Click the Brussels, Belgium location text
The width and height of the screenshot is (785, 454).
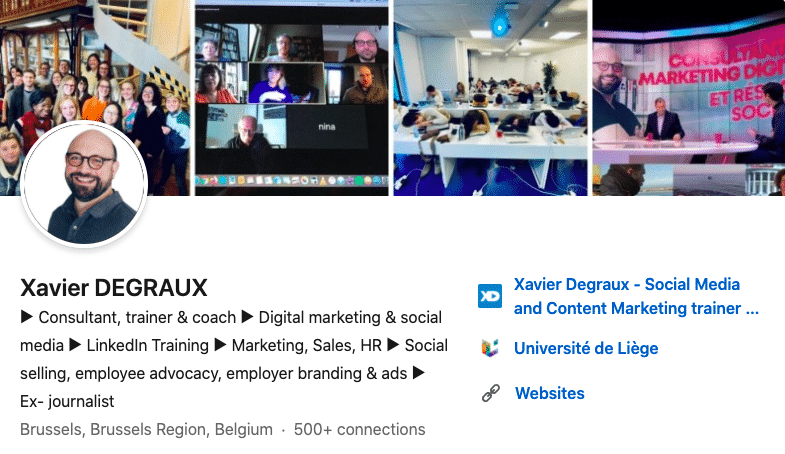[146, 429]
